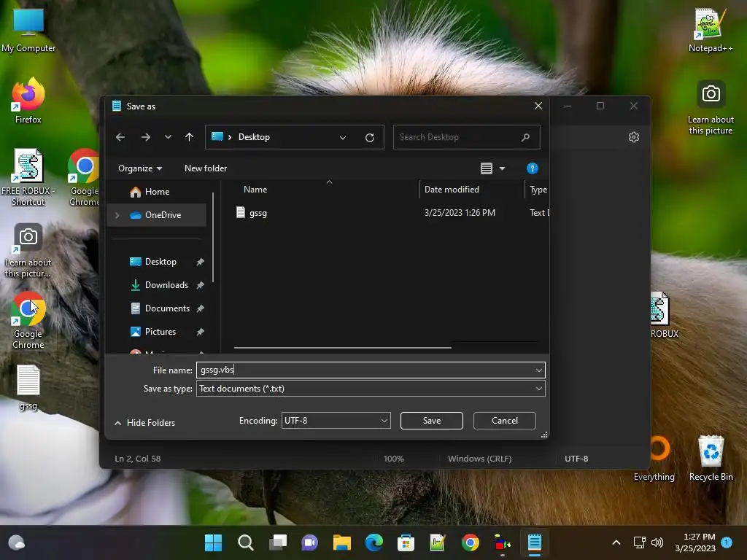
Task: Collapse the pane with Hide Folders
Action: tap(145, 423)
